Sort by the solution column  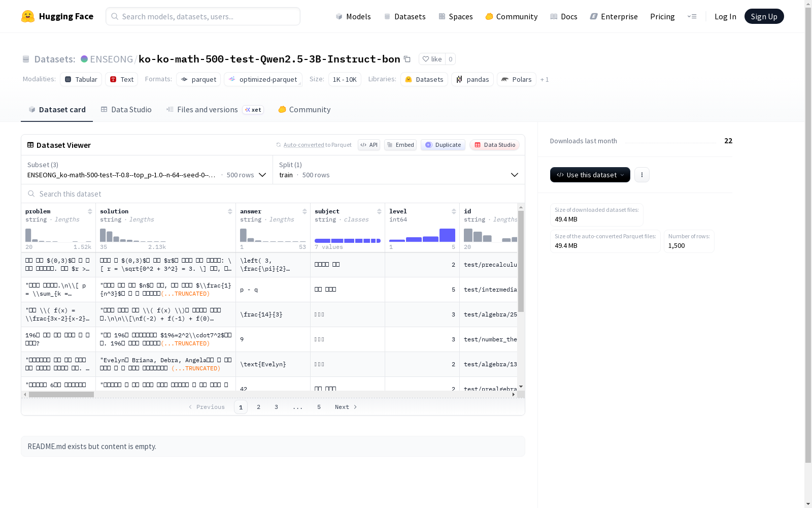click(230, 211)
